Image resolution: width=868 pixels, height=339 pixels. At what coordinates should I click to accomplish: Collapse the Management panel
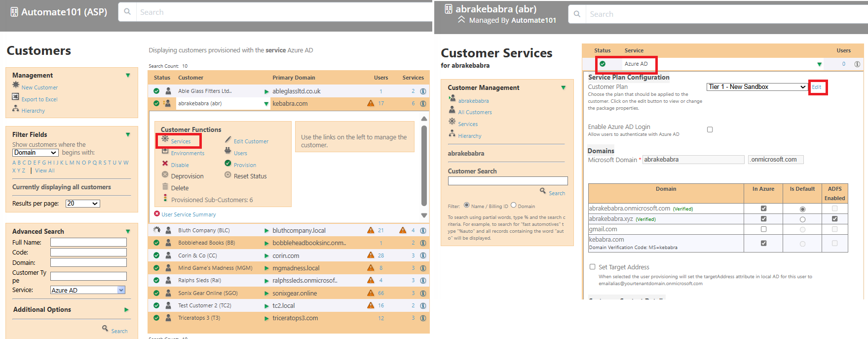click(128, 75)
